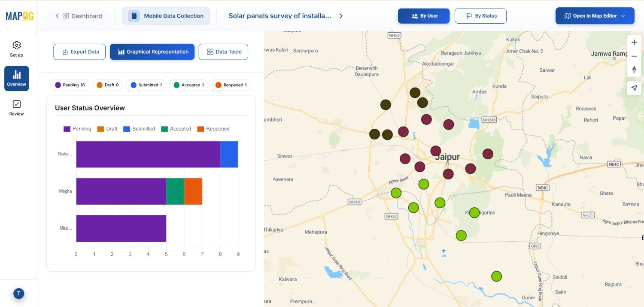
Task: Expand the survey title with the right chevron
Action: [340, 15]
